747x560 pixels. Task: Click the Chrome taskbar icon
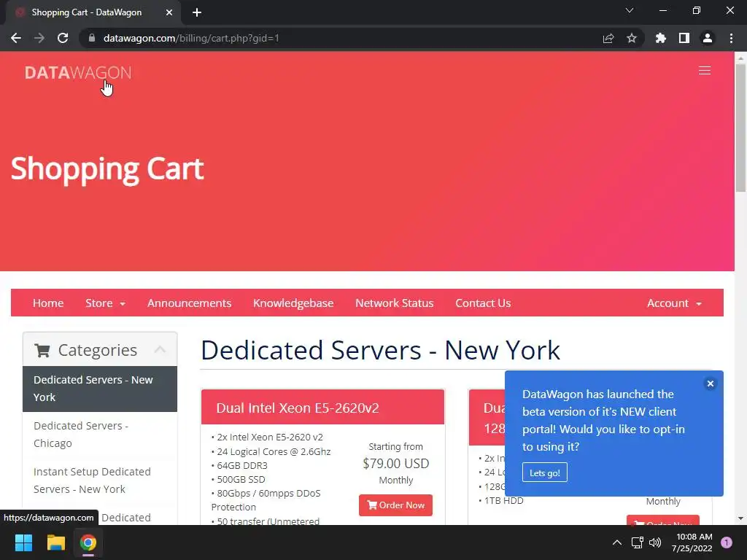(x=88, y=542)
